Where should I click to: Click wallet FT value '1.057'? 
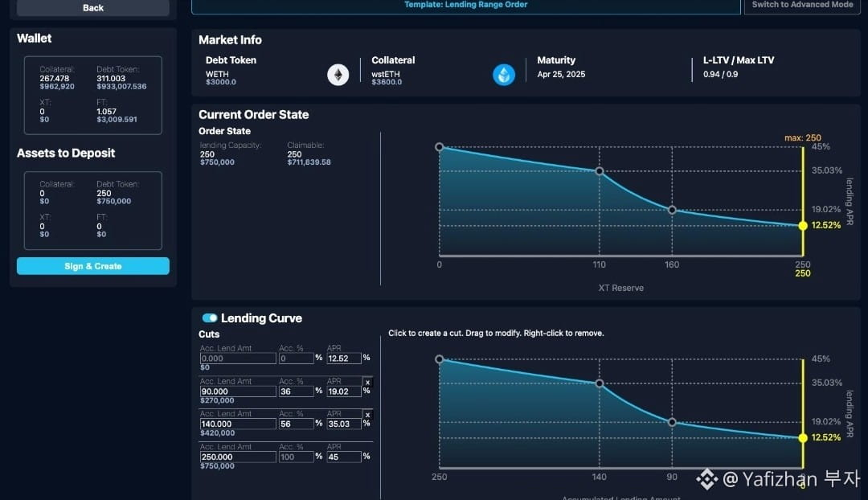tap(106, 111)
